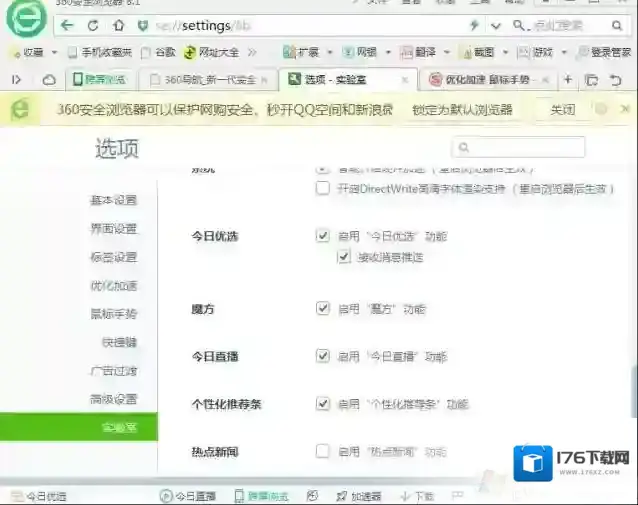638x505 pixels.
Task: Open 界面设置 in settings sidebar
Action: [x=114, y=228]
